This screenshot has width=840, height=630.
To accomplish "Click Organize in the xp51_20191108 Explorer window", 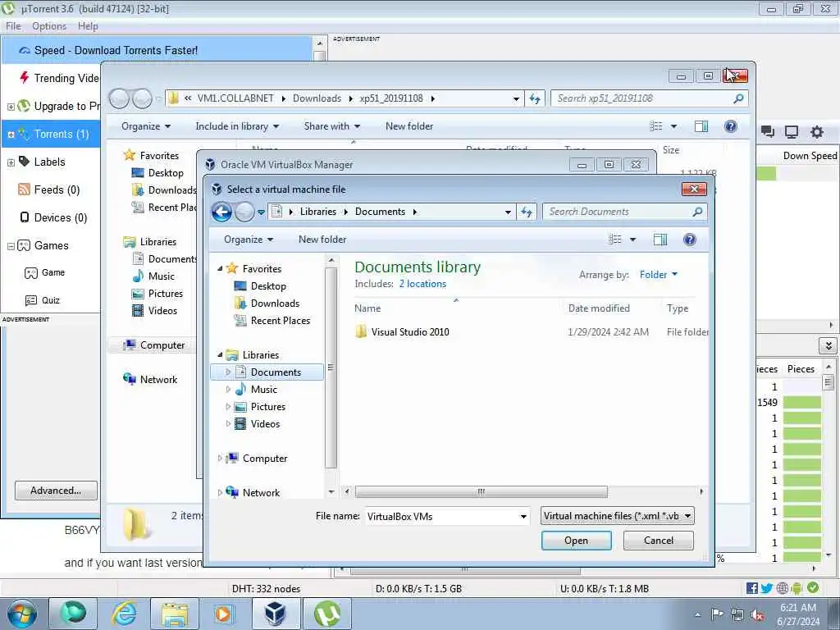I will (x=145, y=126).
